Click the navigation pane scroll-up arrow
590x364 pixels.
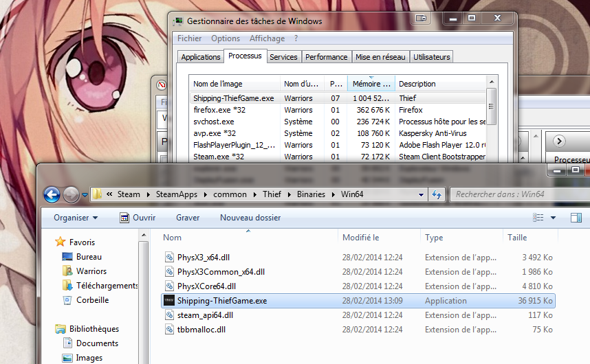point(143,236)
